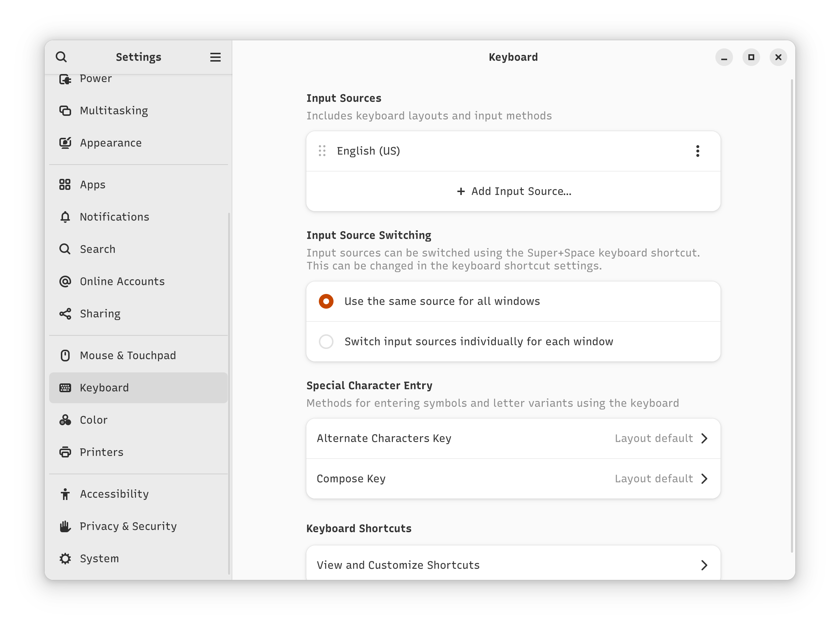Open Compose Key layout default chevron
840x629 pixels.
[x=704, y=479]
